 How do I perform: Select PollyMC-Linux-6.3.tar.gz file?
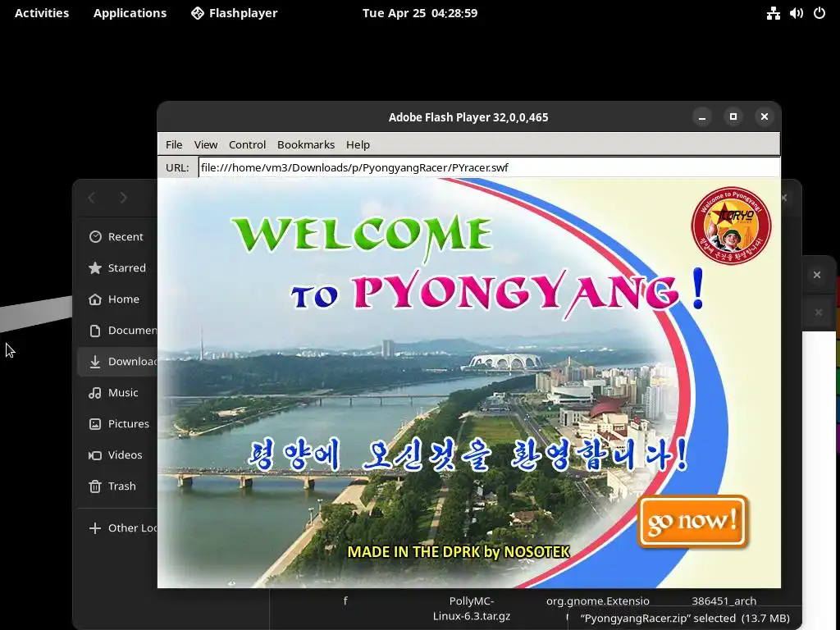click(472, 609)
